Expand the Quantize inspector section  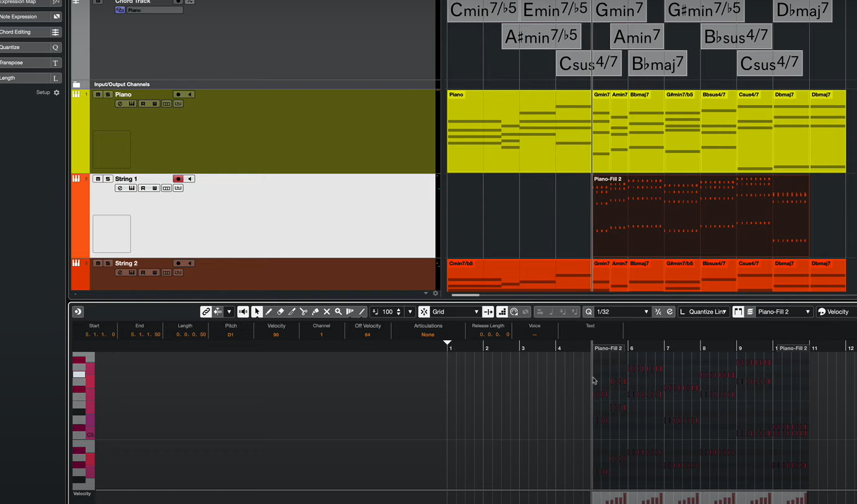(x=30, y=47)
